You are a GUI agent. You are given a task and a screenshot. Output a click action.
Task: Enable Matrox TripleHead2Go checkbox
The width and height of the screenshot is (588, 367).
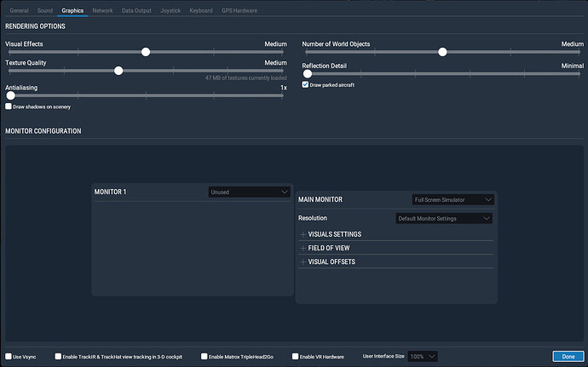pos(203,357)
